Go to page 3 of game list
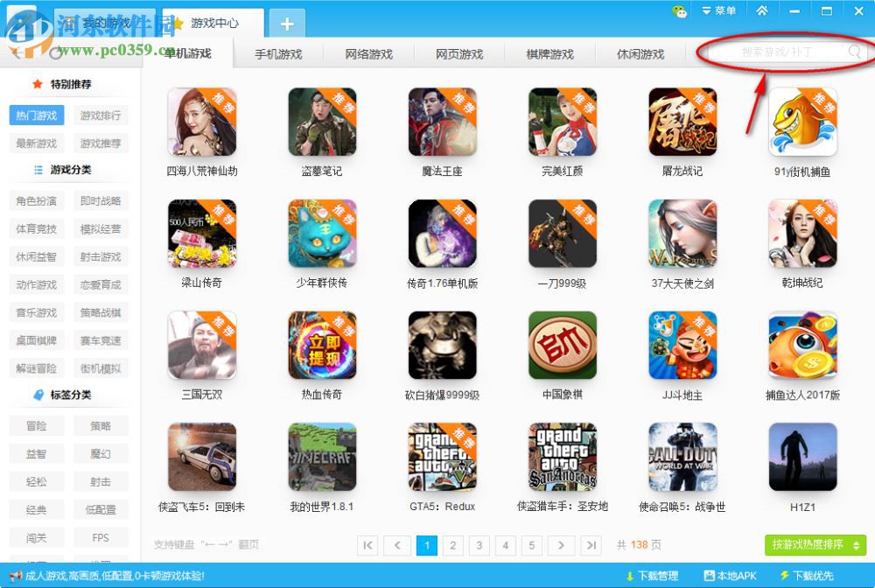This screenshot has width=875, height=588. coord(479,545)
